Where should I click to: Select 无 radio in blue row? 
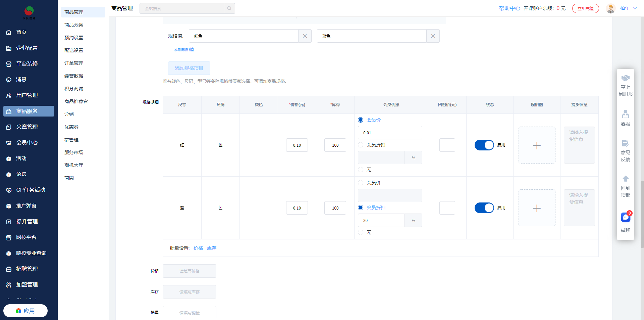point(361,232)
